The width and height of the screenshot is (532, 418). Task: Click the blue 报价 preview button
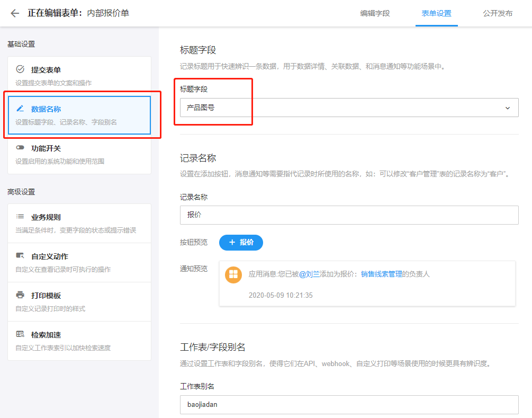pyautogui.click(x=241, y=242)
